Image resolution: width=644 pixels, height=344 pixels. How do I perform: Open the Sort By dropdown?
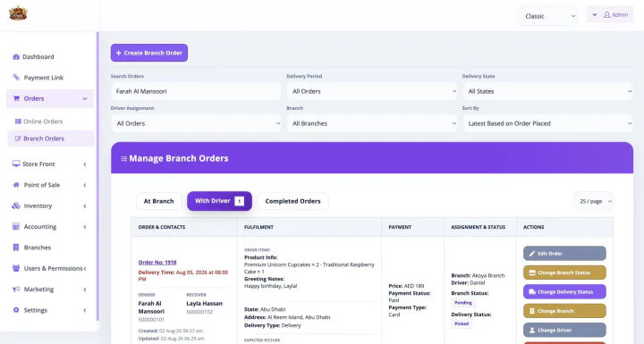pyautogui.click(x=548, y=123)
